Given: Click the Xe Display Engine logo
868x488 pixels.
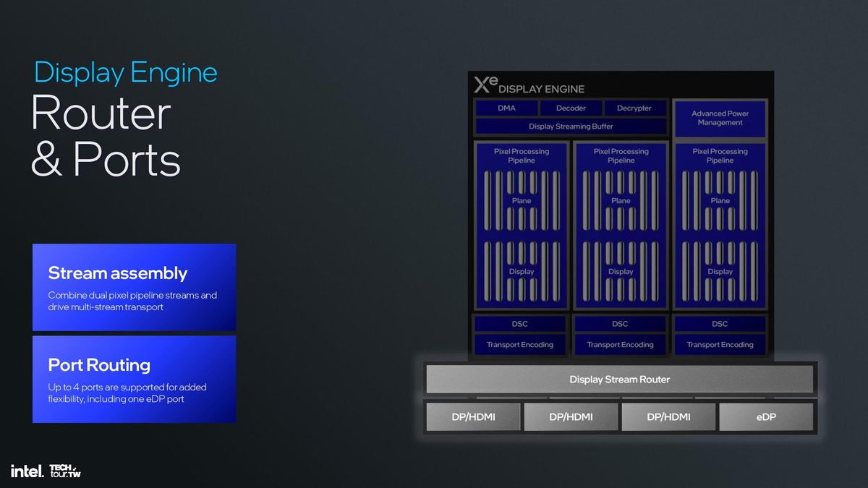Looking at the screenshot, I should (x=529, y=86).
